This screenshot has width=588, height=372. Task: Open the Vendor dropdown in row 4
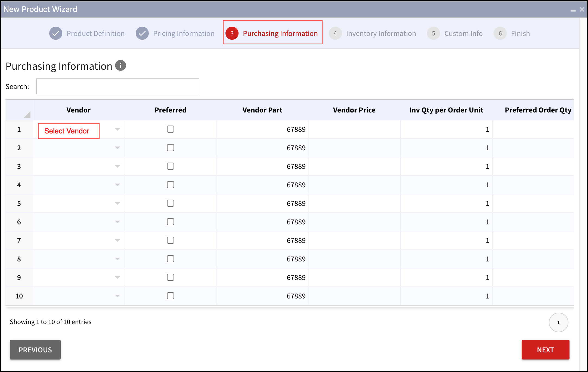click(117, 185)
